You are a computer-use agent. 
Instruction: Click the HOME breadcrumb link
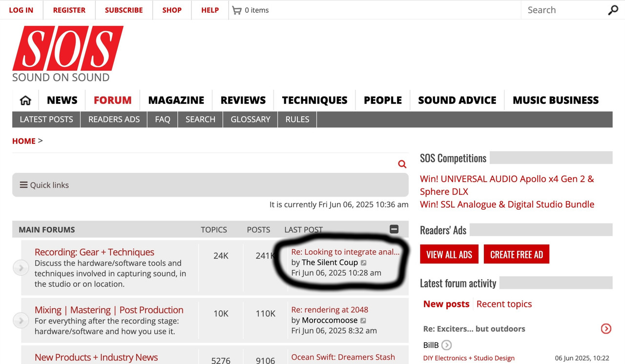[x=24, y=141]
